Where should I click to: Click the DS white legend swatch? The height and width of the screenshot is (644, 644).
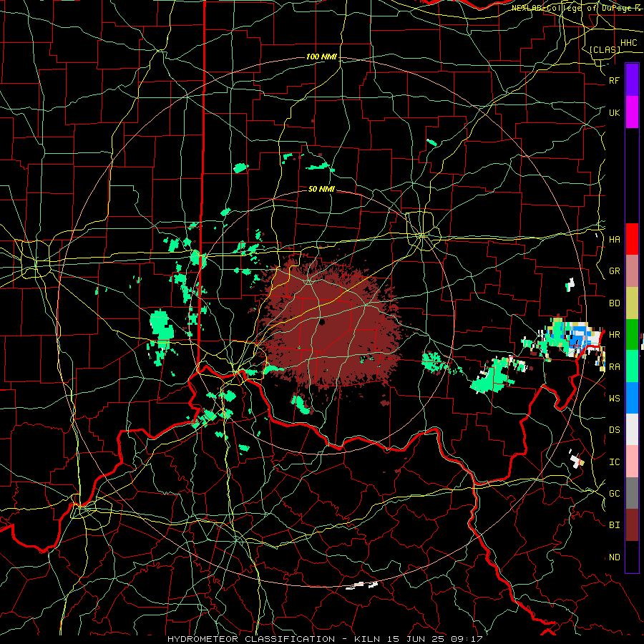click(632, 429)
